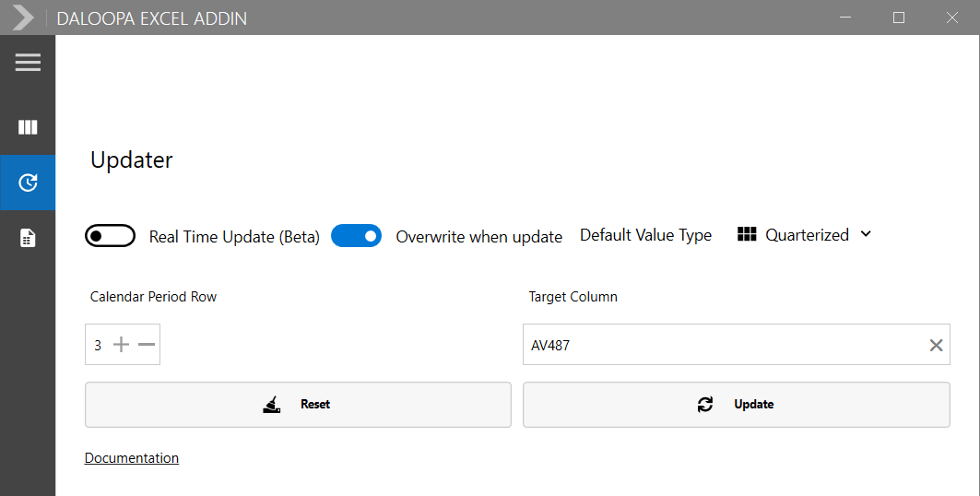Click the Reset button
The image size is (980, 496).
(x=298, y=405)
